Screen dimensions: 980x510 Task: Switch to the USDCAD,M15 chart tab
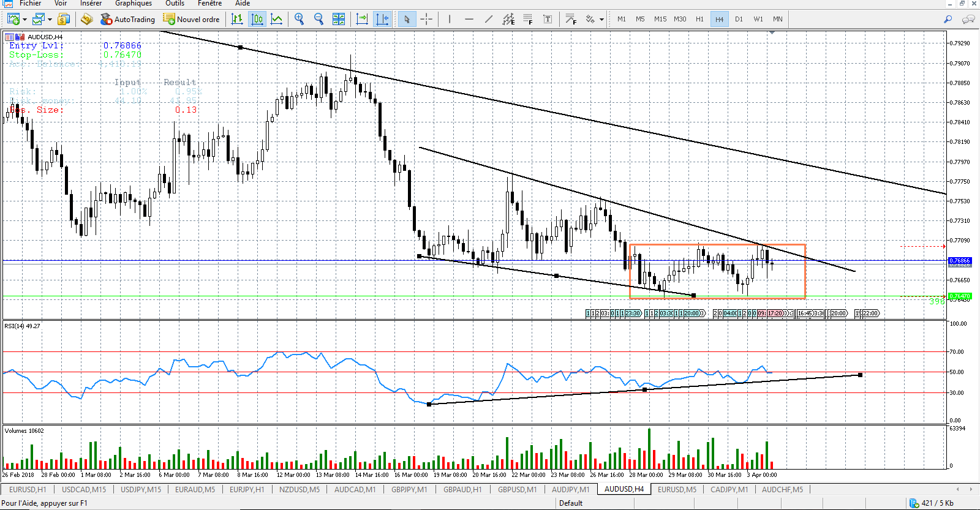[x=84, y=489]
